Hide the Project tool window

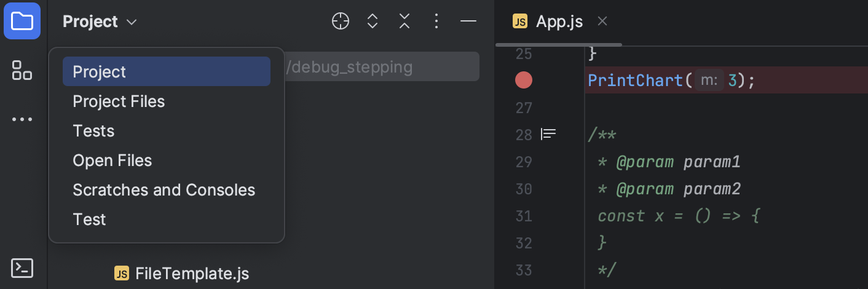click(x=468, y=22)
